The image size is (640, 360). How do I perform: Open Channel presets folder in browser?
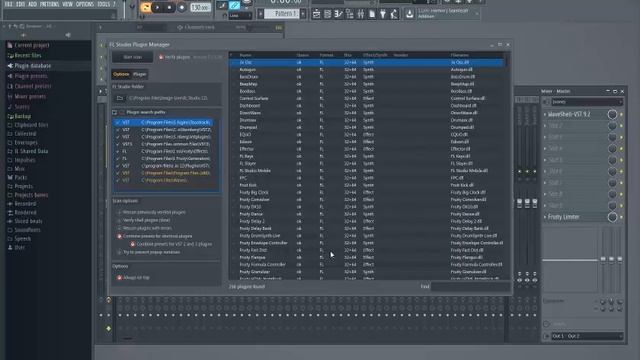point(33,86)
